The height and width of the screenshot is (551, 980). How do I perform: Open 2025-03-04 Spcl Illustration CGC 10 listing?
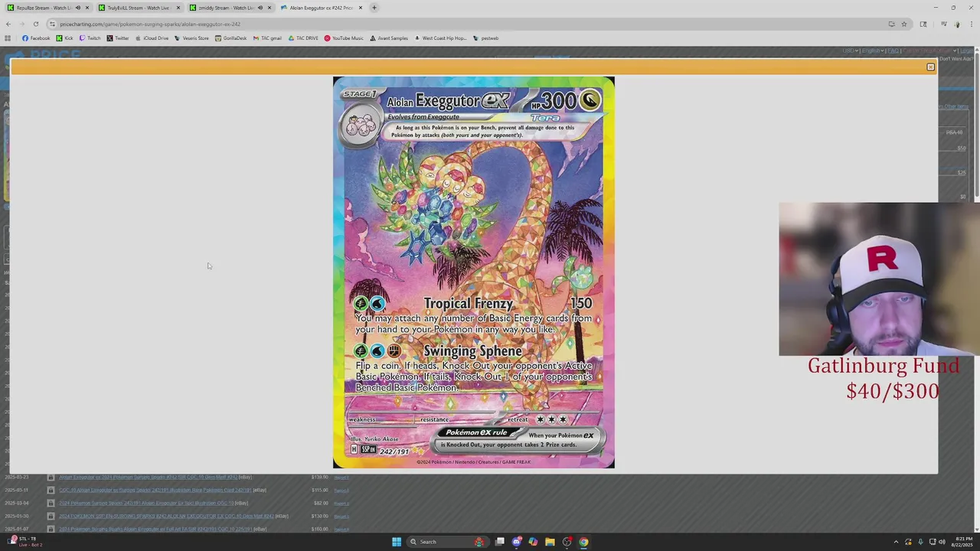[145, 503]
